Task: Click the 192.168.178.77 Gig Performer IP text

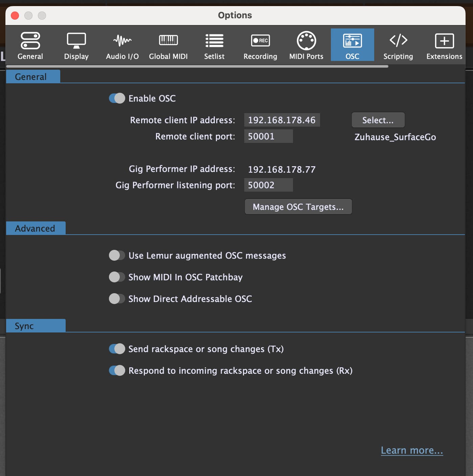Action: click(x=282, y=169)
